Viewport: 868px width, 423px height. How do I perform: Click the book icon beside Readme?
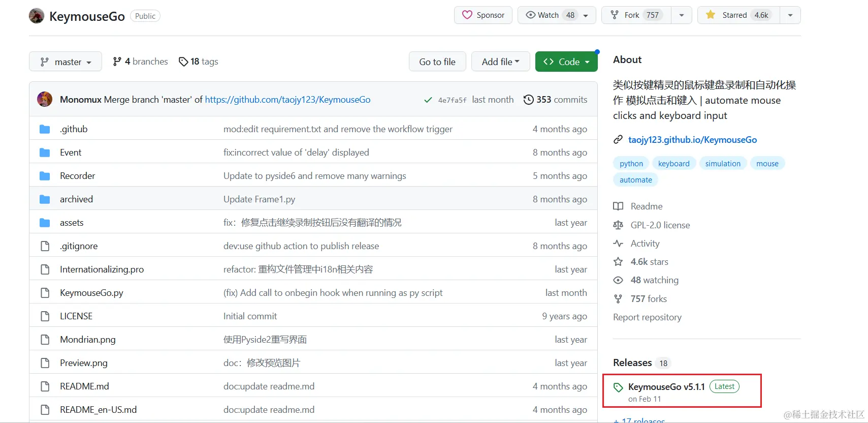pos(618,206)
